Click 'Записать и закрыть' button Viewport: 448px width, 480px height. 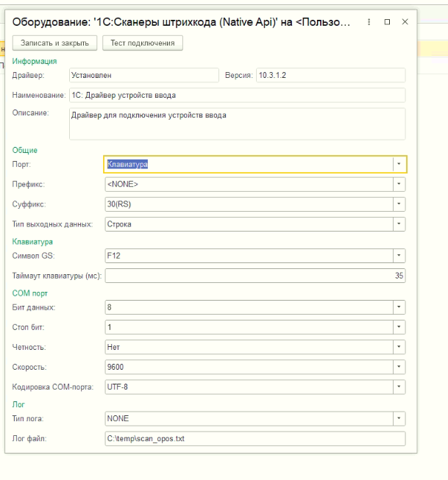[x=55, y=43]
